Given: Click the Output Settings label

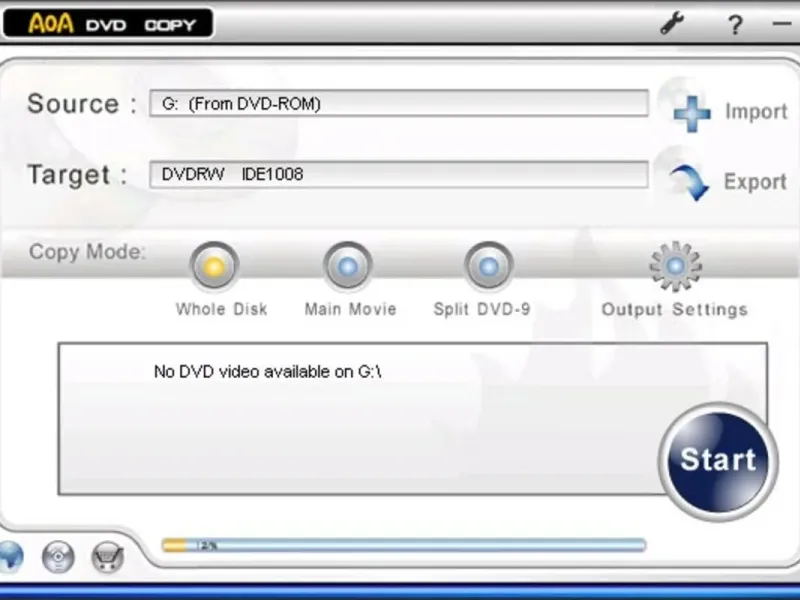Looking at the screenshot, I should click(674, 309).
